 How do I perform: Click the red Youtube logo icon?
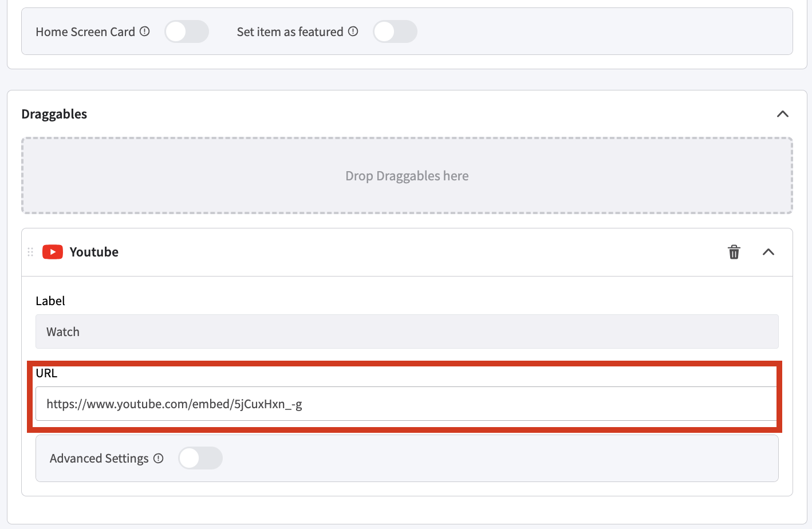tap(53, 252)
